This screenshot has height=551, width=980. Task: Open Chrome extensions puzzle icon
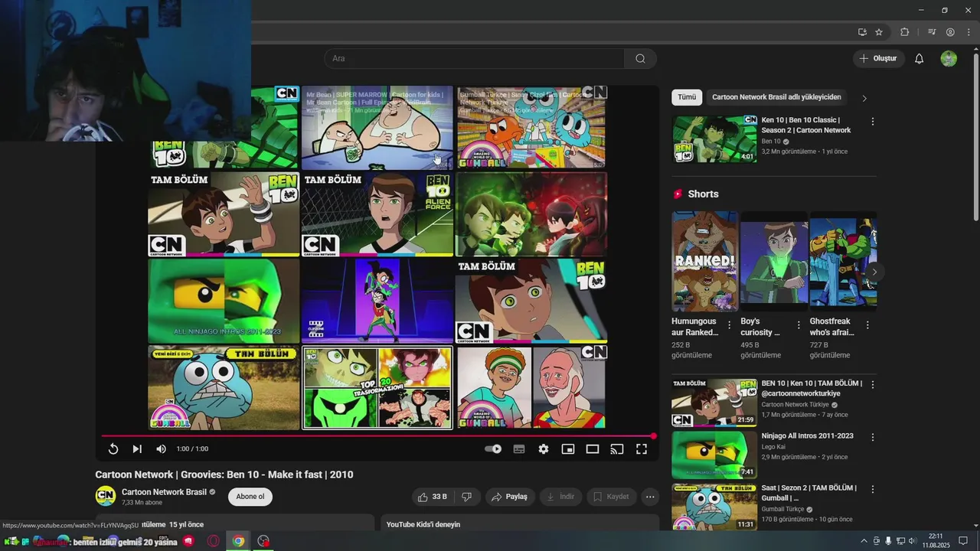point(905,32)
